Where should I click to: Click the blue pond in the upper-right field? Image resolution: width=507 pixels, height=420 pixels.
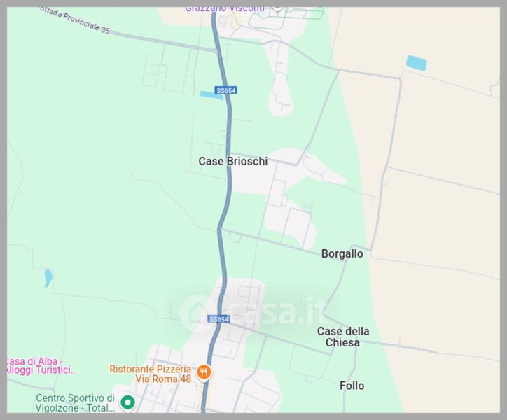(416, 63)
